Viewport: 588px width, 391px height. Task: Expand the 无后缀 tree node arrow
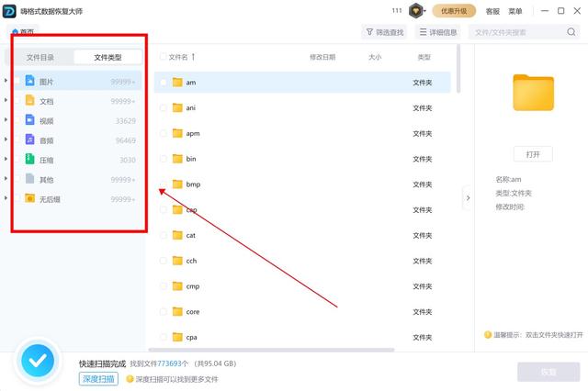6,197
